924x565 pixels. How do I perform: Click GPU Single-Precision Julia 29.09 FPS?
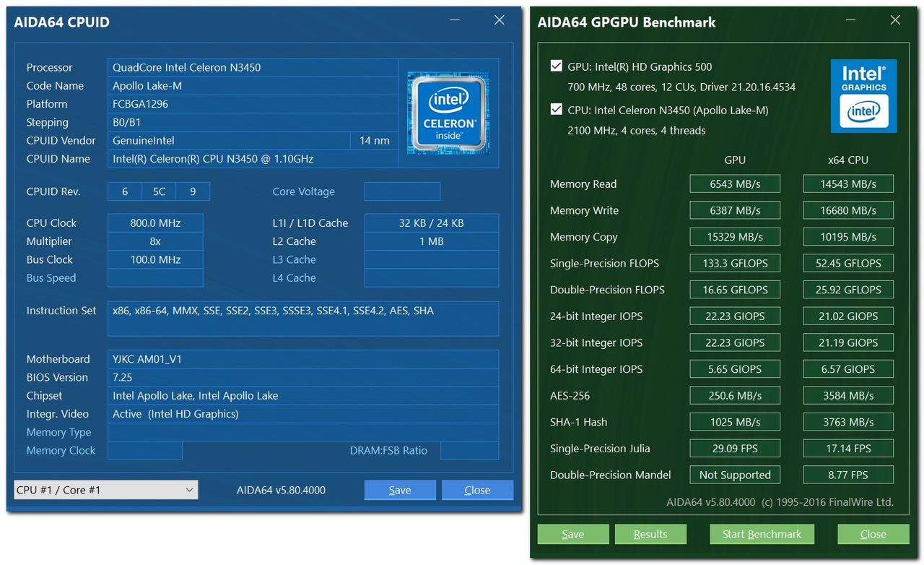[735, 448]
